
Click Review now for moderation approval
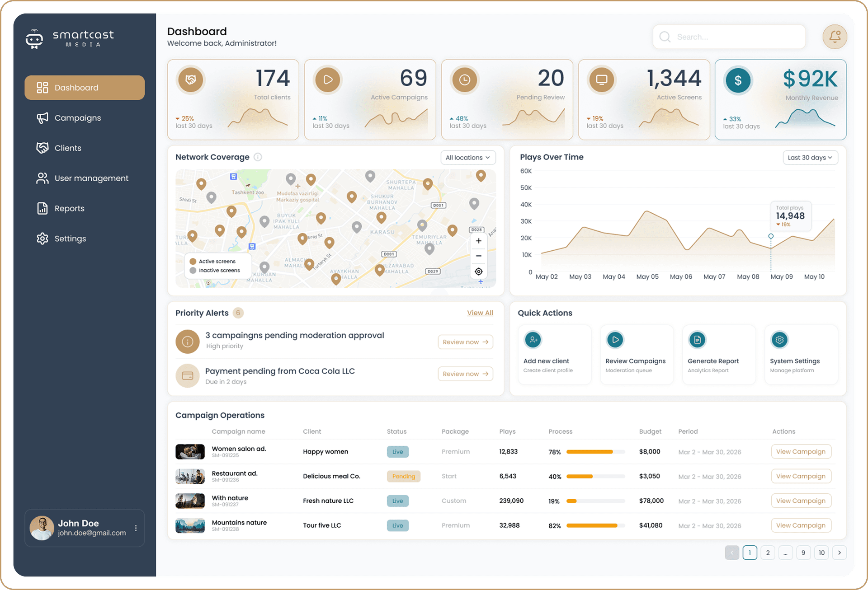pyautogui.click(x=465, y=342)
